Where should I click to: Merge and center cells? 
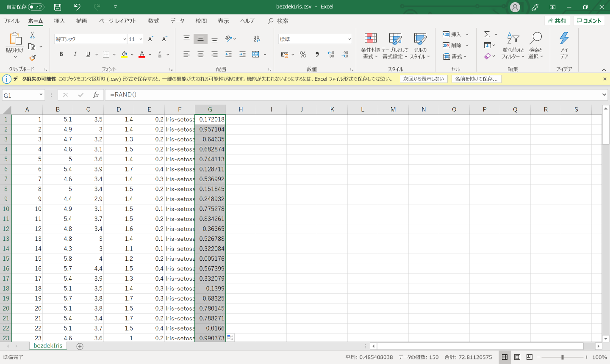[255, 54]
